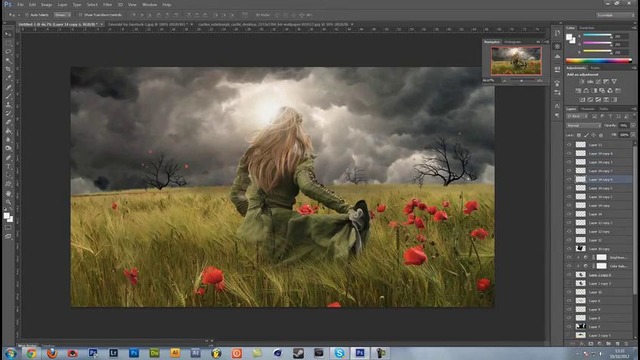640x360 pixels.
Task: Hide the Layer 34 copy layer
Action: pyautogui.click(x=569, y=206)
